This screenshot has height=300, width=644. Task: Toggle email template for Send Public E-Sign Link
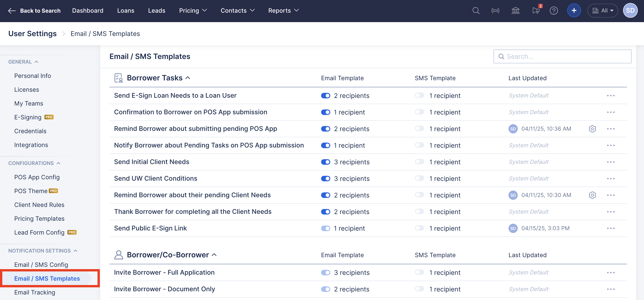click(x=325, y=228)
